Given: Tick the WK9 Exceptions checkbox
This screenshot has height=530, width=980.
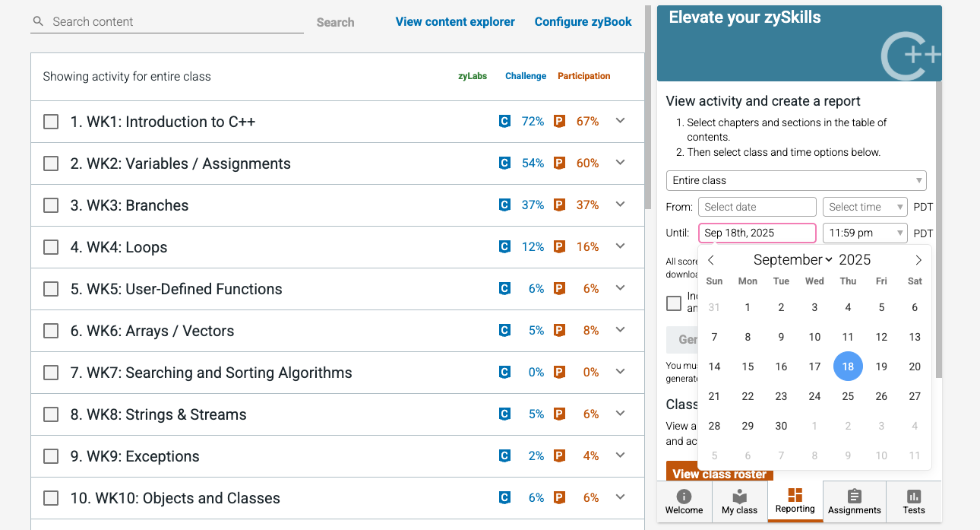Looking at the screenshot, I should coord(51,456).
